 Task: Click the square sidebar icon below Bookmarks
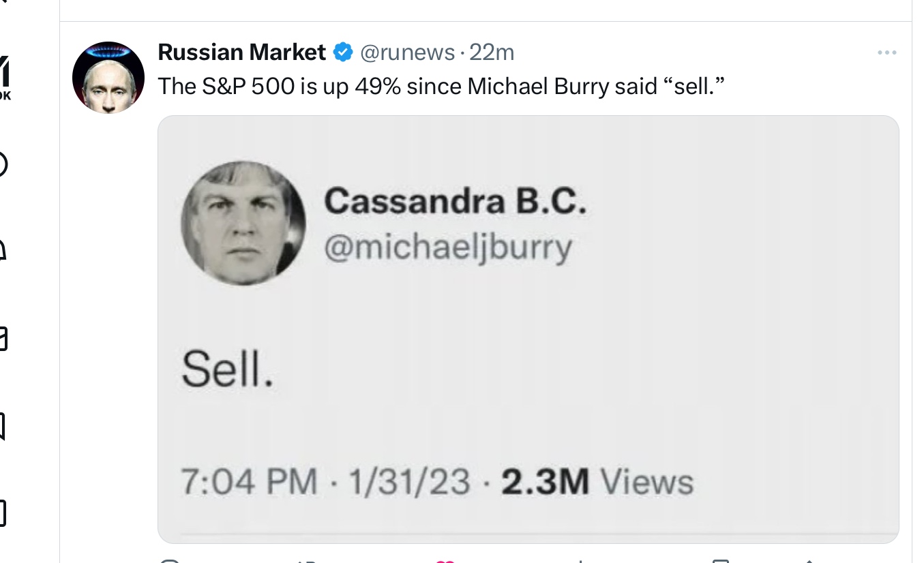point(3,513)
